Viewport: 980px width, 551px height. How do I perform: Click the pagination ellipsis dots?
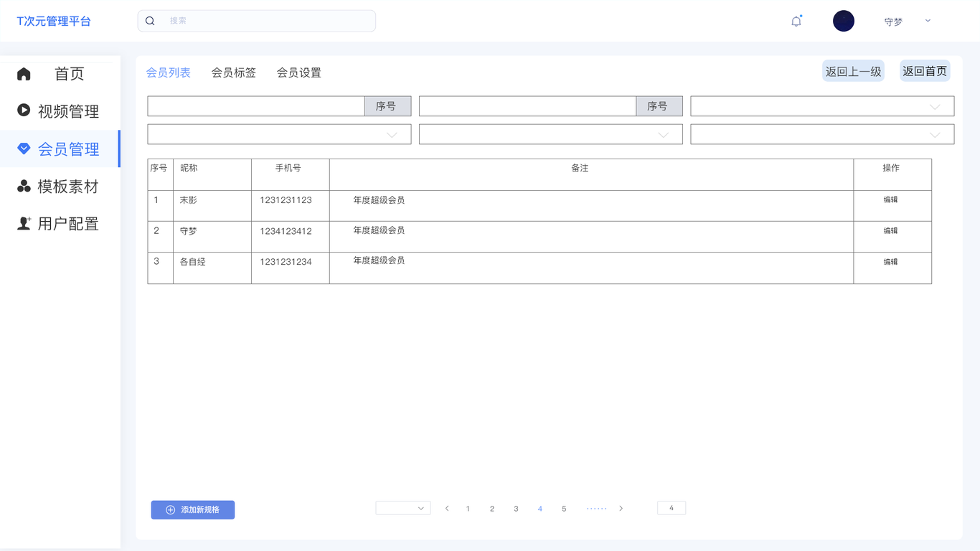click(597, 509)
